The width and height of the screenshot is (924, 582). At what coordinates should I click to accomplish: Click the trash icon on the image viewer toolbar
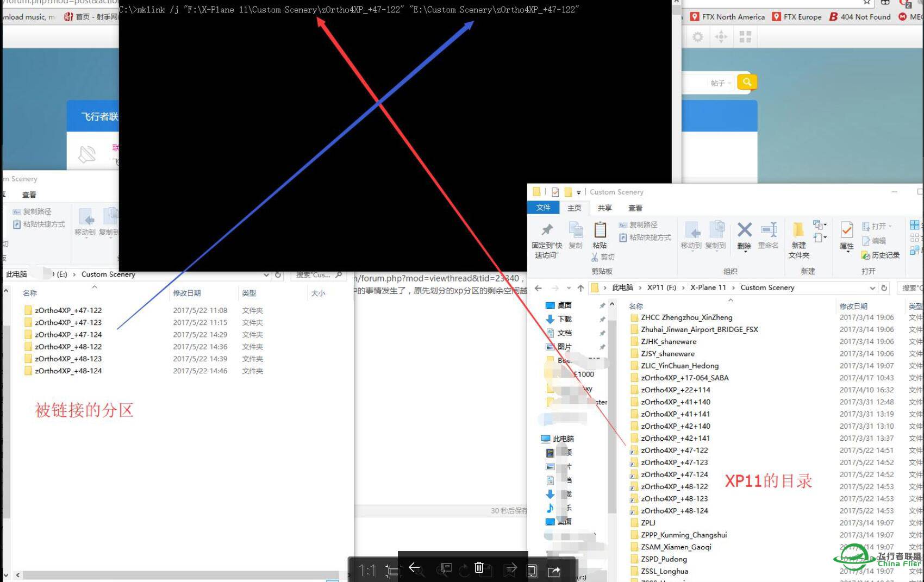[479, 568]
